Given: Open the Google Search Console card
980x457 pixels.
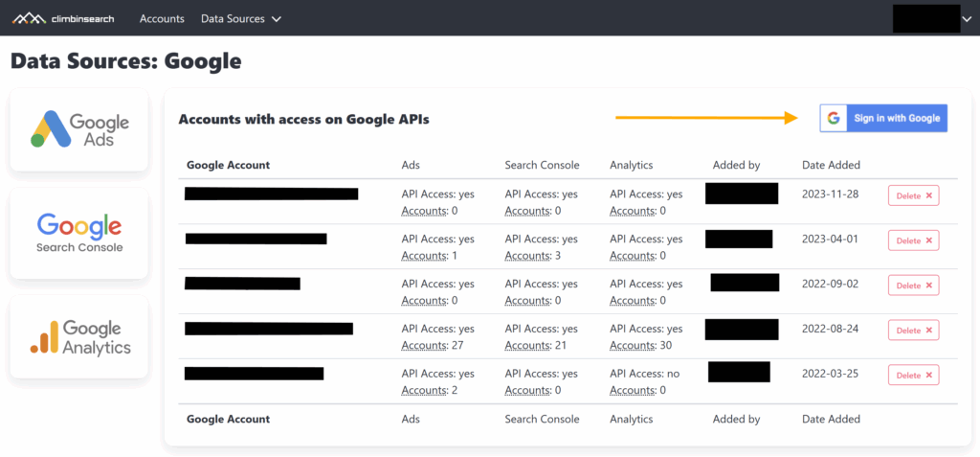Looking at the screenshot, I should coord(79,233).
